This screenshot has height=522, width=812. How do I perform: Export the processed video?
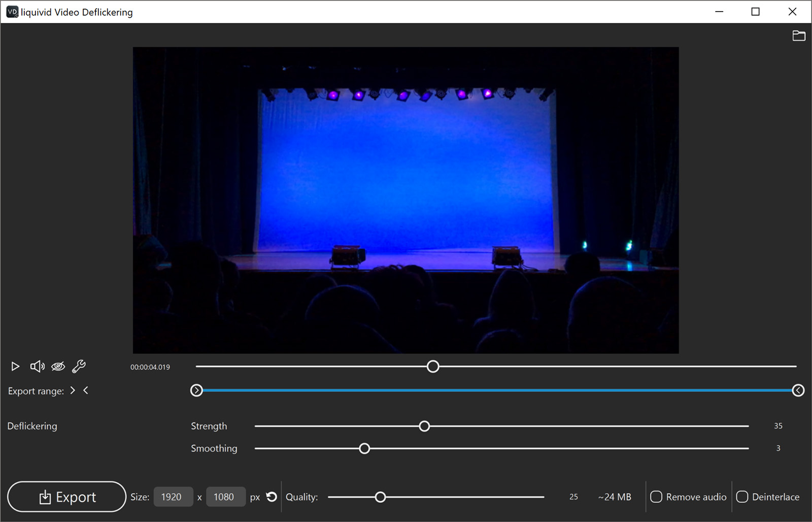coord(66,497)
